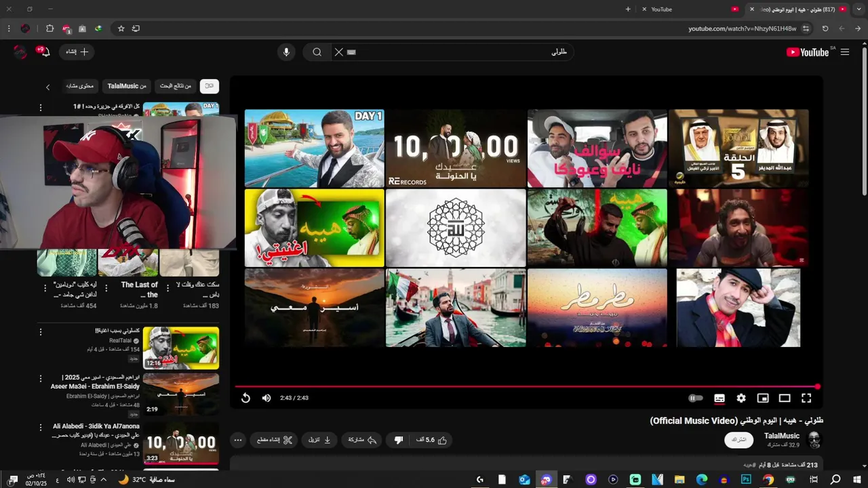The image size is (868, 488).
Task: Open options menu for RealTalal video
Action: 41,332
